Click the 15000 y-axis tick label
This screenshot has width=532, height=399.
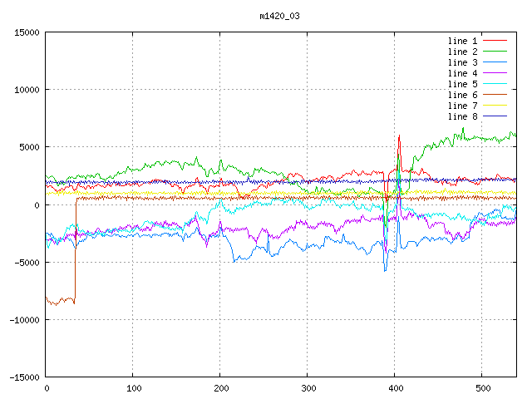[x=27, y=32]
